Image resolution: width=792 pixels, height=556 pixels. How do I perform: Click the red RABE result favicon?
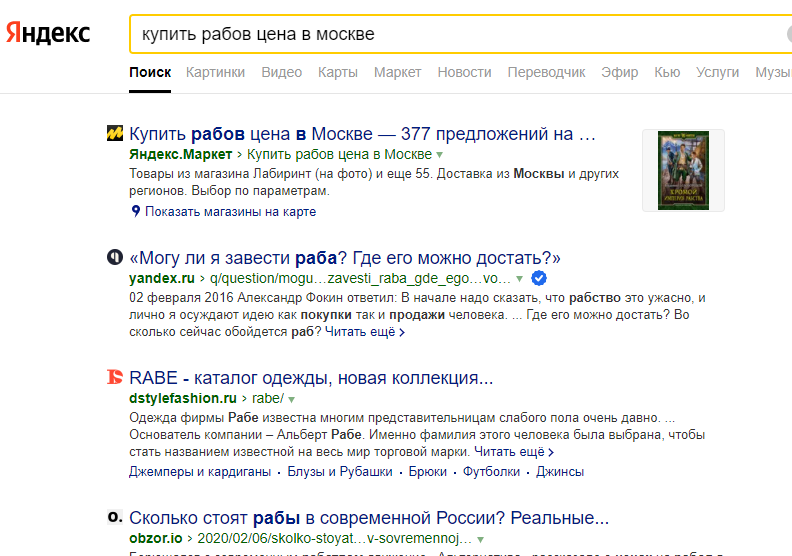pyautogui.click(x=115, y=377)
